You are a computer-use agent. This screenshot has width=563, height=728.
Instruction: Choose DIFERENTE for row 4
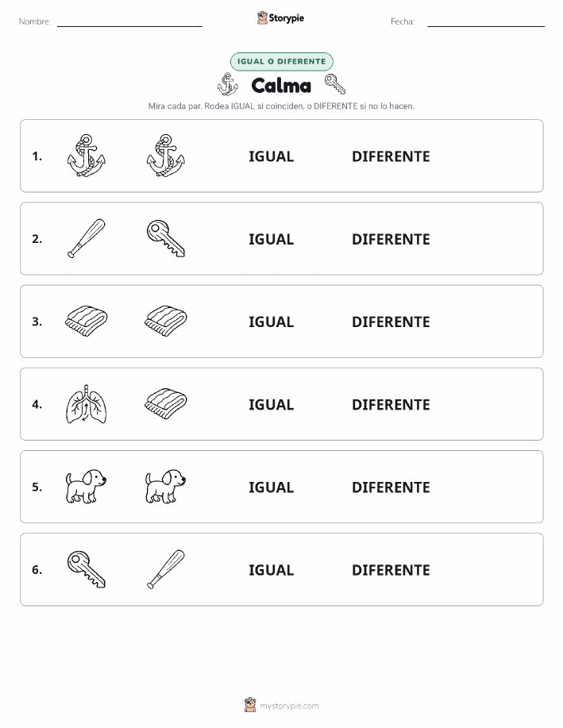[x=391, y=404]
